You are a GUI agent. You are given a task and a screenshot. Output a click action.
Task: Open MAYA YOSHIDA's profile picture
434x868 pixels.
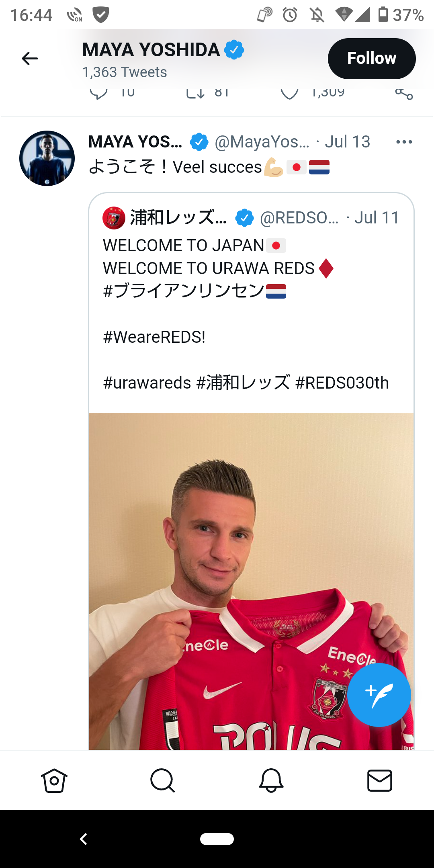47,158
